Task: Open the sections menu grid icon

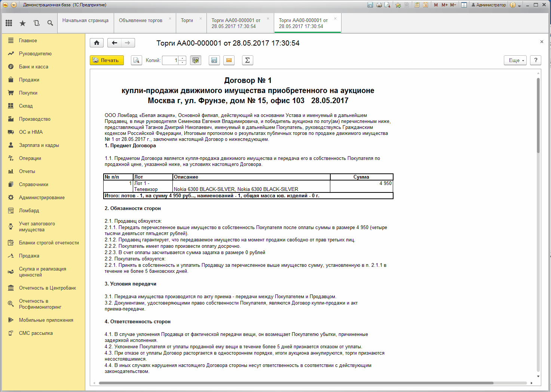Action: pos(9,23)
